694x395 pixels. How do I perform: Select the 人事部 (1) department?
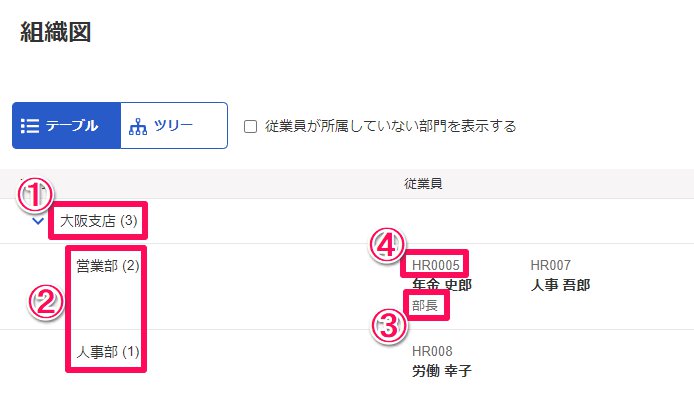(x=108, y=352)
